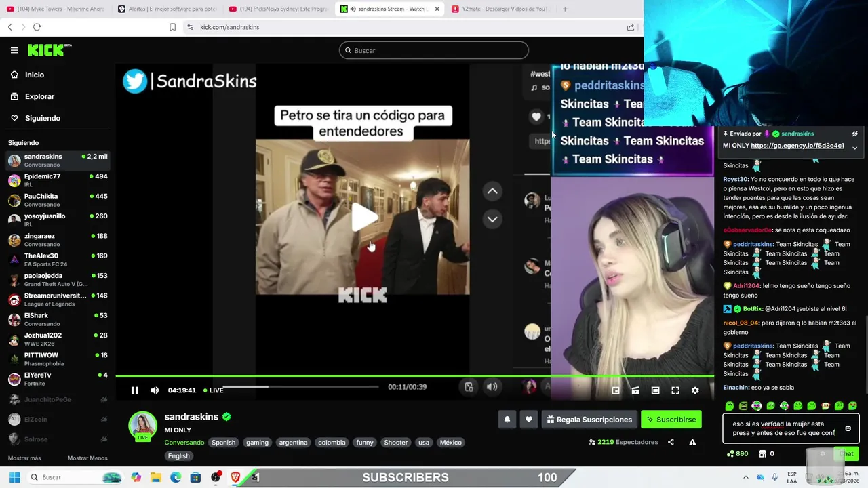Select the colombia tag

click(x=332, y=442)
